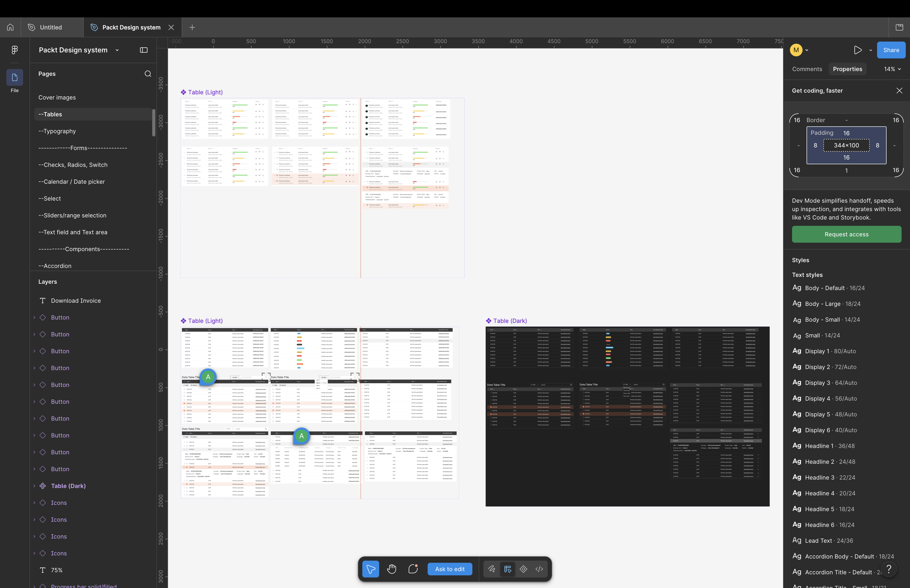910x588 pixels.
Task: Switch to the Untitled tab
Action: tap(52, 27)
